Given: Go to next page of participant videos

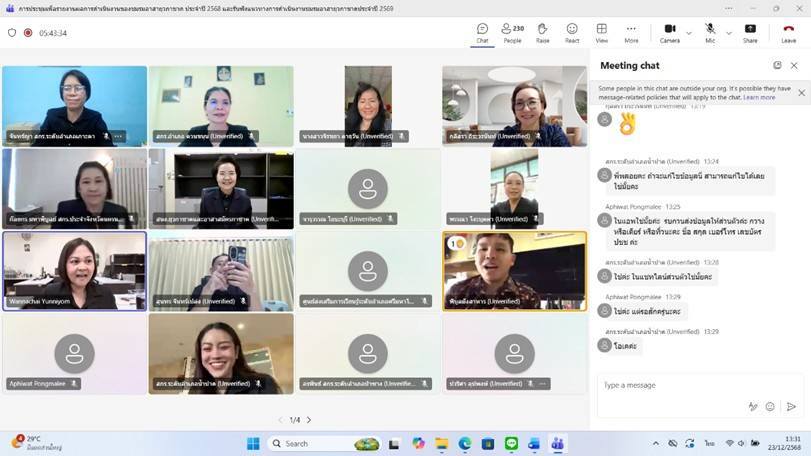Looking at the screenshot, I should click(x=309, y=420).
